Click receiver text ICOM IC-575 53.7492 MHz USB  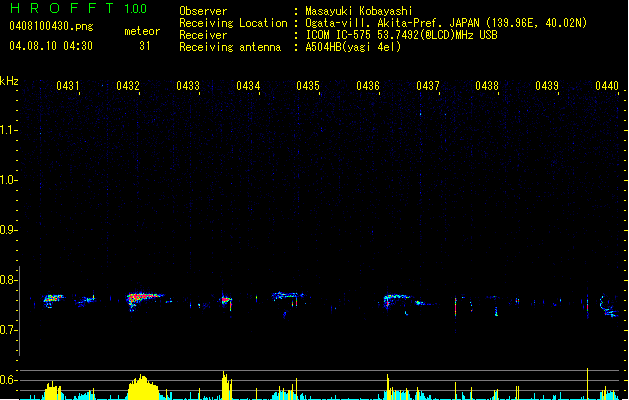[x=401, y=35]
